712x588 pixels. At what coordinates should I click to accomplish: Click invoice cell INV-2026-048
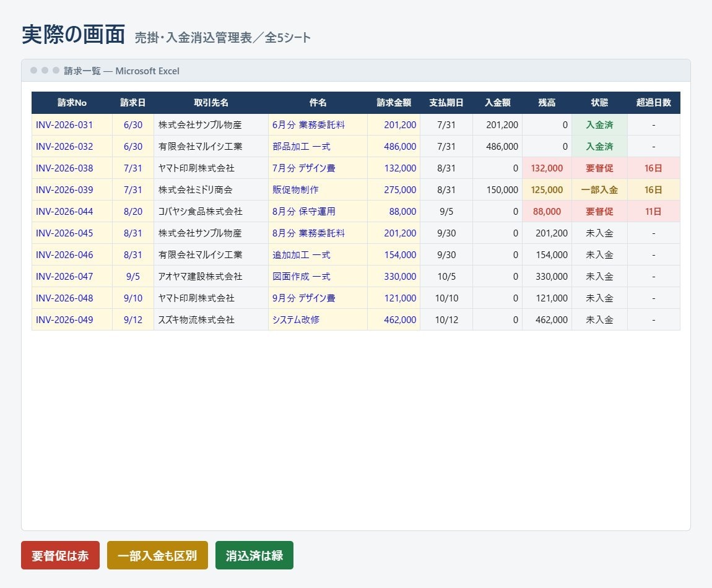[x=72, y=298]
